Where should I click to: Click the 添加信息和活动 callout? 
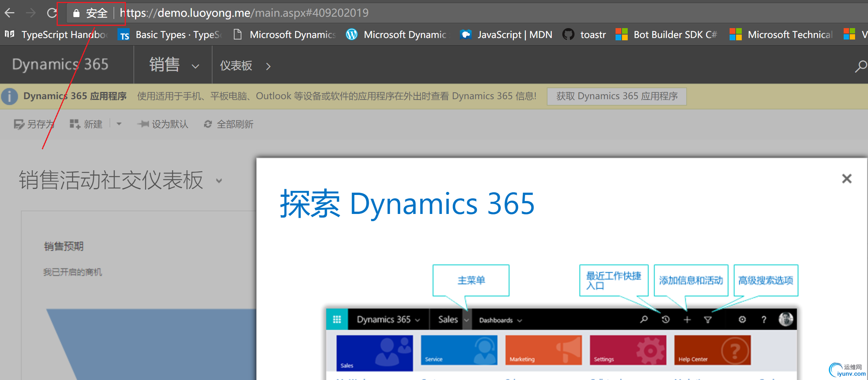(691, 280)
